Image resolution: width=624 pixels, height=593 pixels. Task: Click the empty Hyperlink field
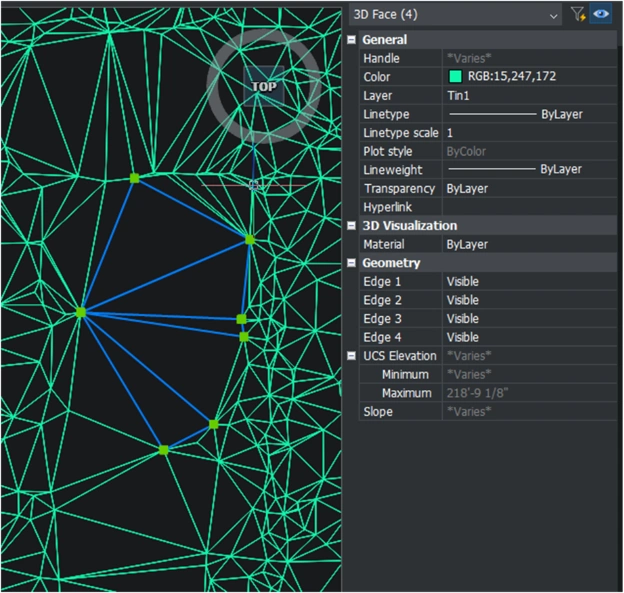(529, 207)
